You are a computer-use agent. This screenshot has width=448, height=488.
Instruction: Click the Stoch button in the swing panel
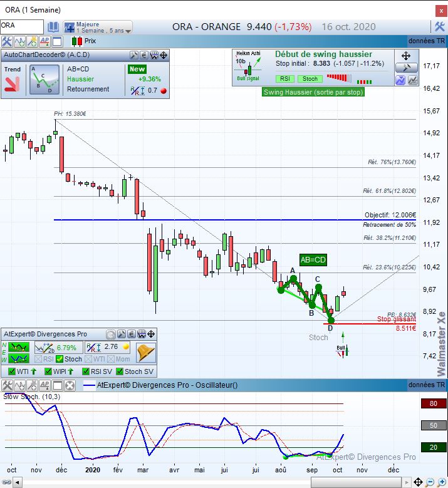310,79
